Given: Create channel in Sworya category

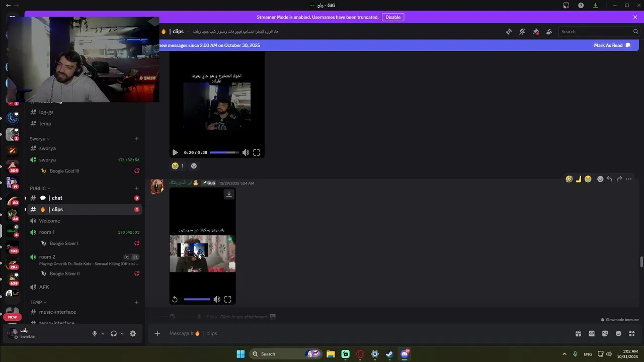Looking at the screenshot, I should coord(137,139).
